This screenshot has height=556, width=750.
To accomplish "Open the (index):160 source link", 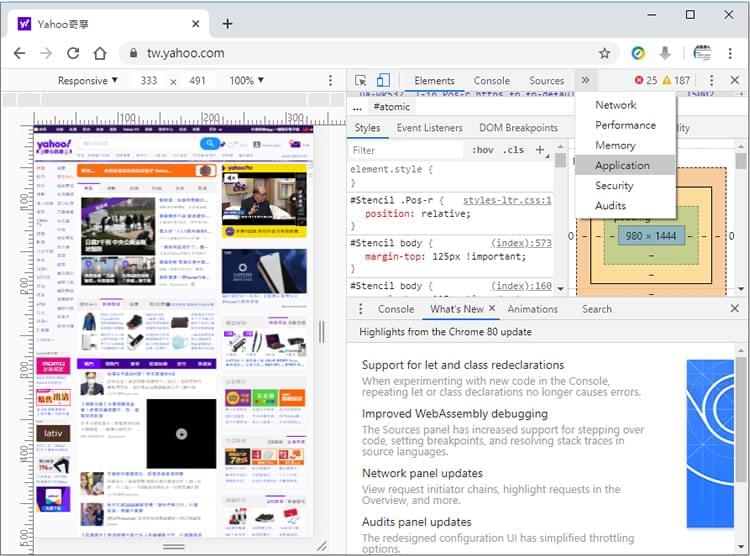I will (x=521, y=286).
